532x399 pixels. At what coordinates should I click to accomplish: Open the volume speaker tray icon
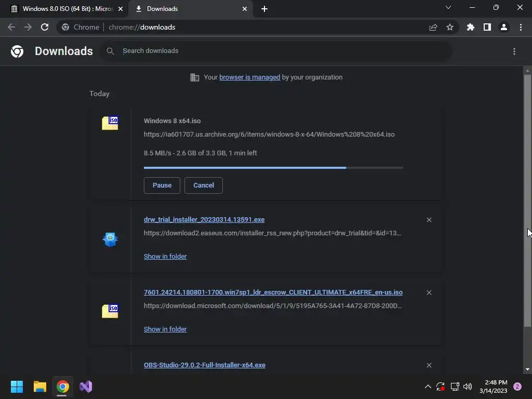click(468, 387)
